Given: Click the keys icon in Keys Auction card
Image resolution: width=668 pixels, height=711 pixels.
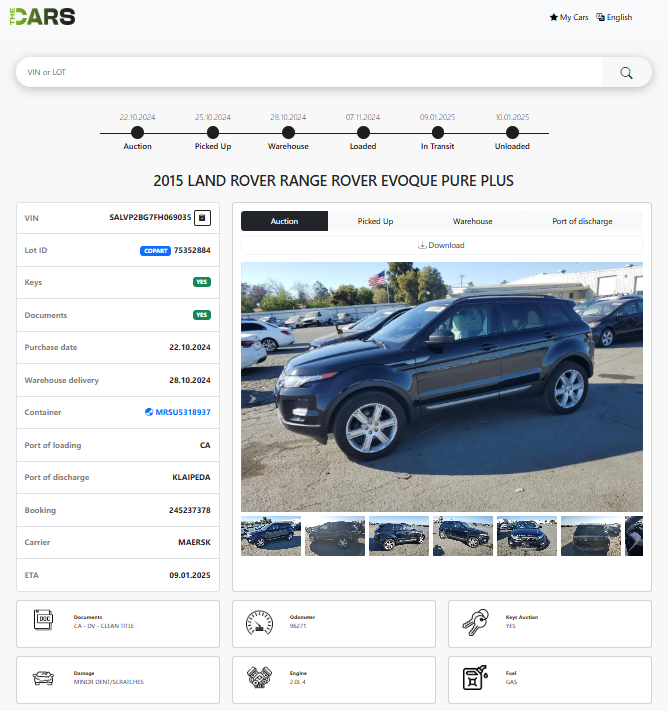Looking at the screenshot, I should click(x=475, y=622).
